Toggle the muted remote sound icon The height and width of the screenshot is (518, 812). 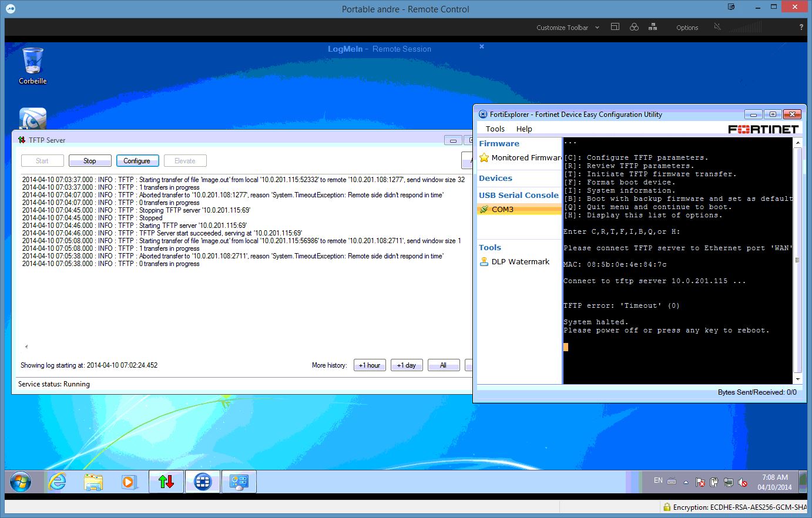pyautogui.click(x=717, y=27)
